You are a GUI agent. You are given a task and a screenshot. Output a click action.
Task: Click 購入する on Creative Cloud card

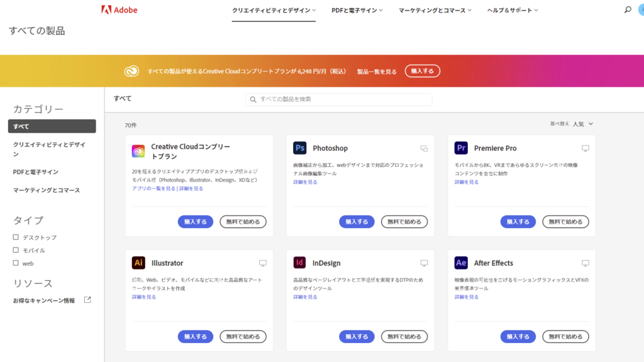pos(196,222)
